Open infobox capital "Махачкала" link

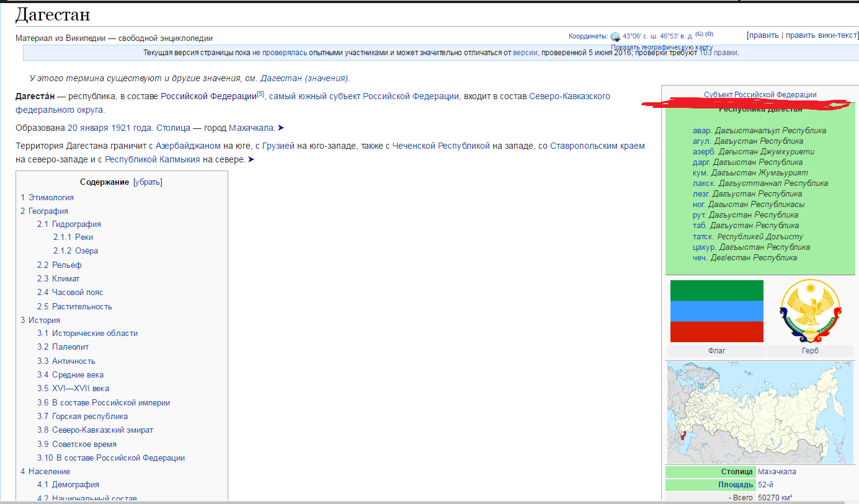coord(777,472)
